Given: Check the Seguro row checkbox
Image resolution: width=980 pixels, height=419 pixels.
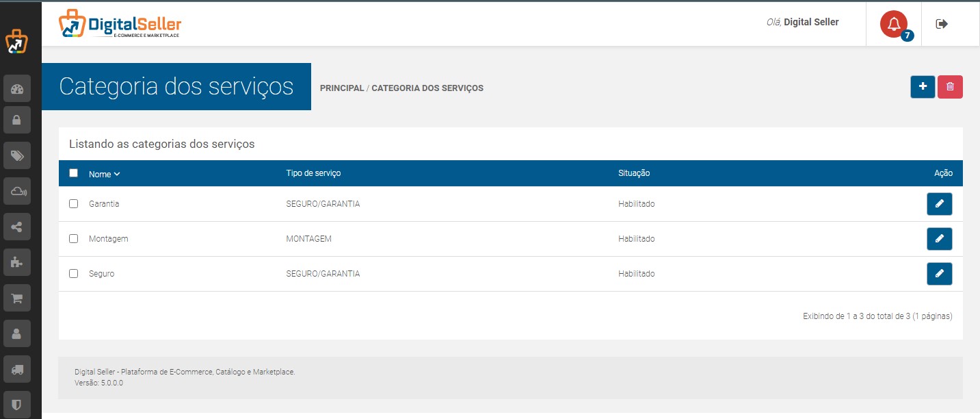Looking at the screenshot, I should click(74, 274).
